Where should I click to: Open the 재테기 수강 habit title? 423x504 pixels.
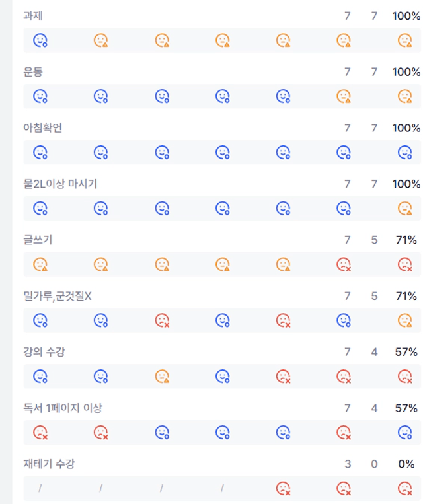(49, 464)
